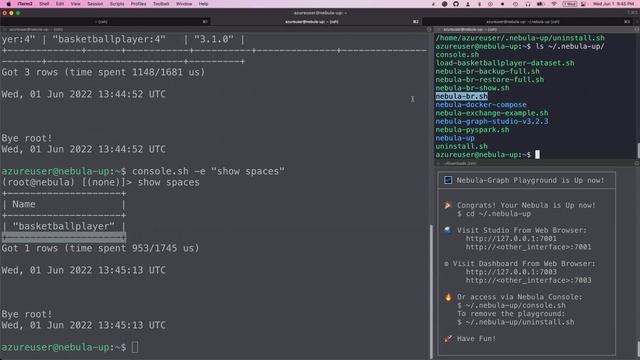
Task: Click the "Nebula-Graph Playground is Up now!" heading
Action: coord(530,180)
